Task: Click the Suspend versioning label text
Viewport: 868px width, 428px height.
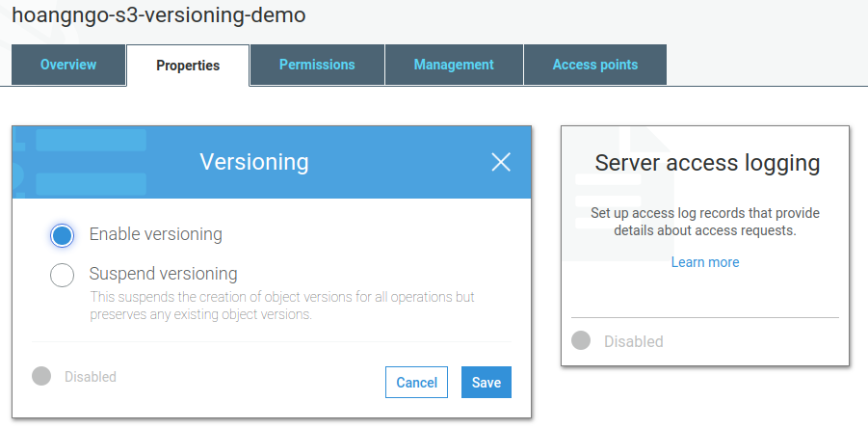Action: (x=163, y=274)
